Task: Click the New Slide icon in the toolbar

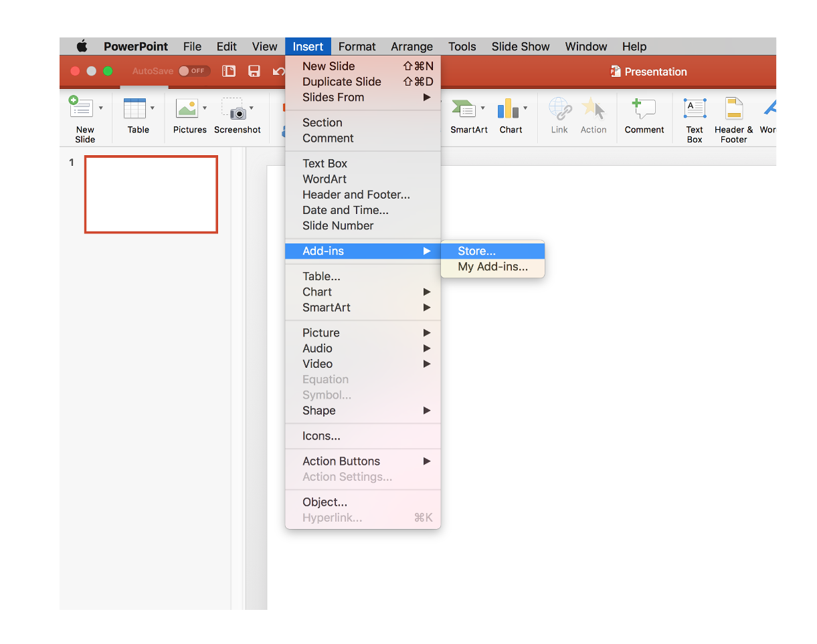Action: (x=82, y=108)
